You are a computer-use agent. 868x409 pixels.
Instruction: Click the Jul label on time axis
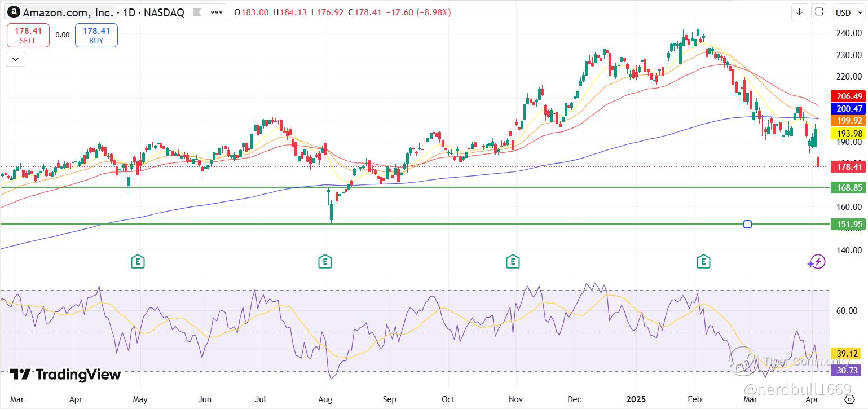[261, 399]
